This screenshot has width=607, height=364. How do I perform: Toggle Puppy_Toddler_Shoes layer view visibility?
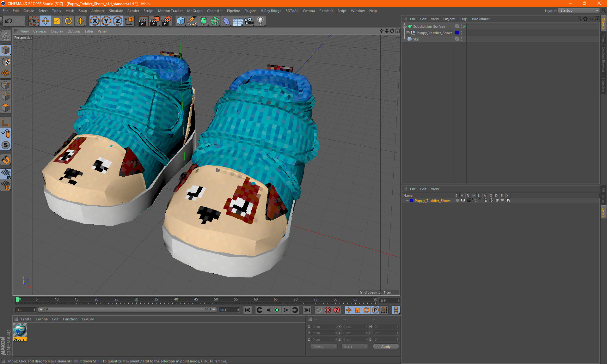tap(463, 200)
